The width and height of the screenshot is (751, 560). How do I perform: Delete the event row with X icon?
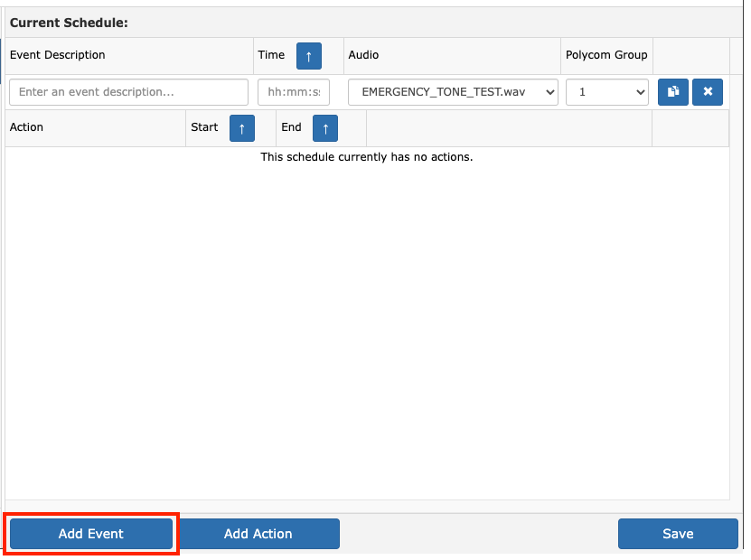tap(708, 92)
